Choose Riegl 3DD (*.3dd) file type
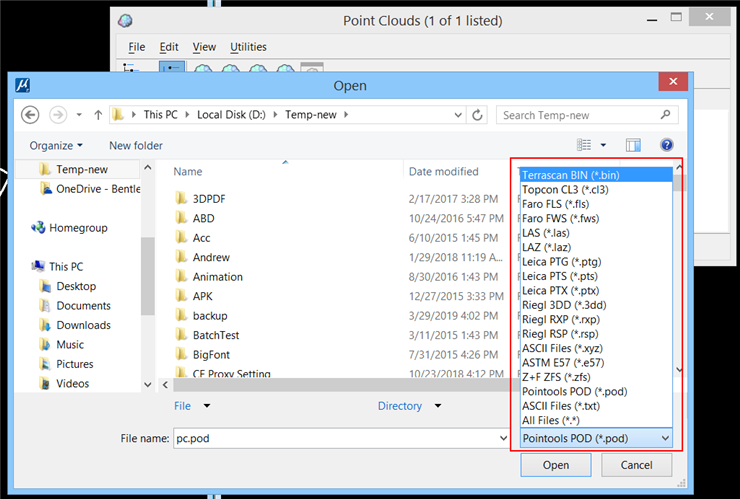This screenshot has height=499, width=740. click(x=597, y=305)
